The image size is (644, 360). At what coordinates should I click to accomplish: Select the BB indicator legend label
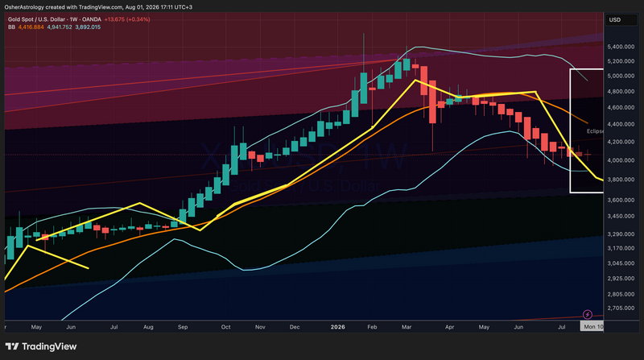11,27
